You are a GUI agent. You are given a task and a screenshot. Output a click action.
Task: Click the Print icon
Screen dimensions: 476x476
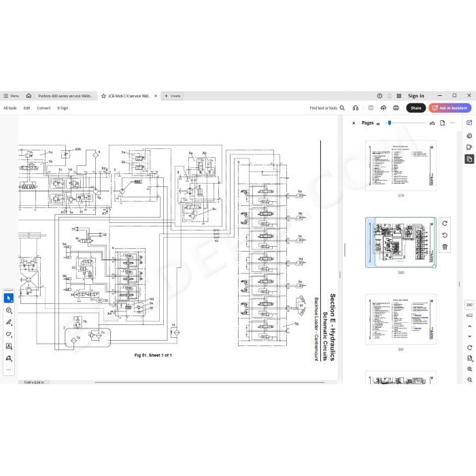click(x=396, y=108)
